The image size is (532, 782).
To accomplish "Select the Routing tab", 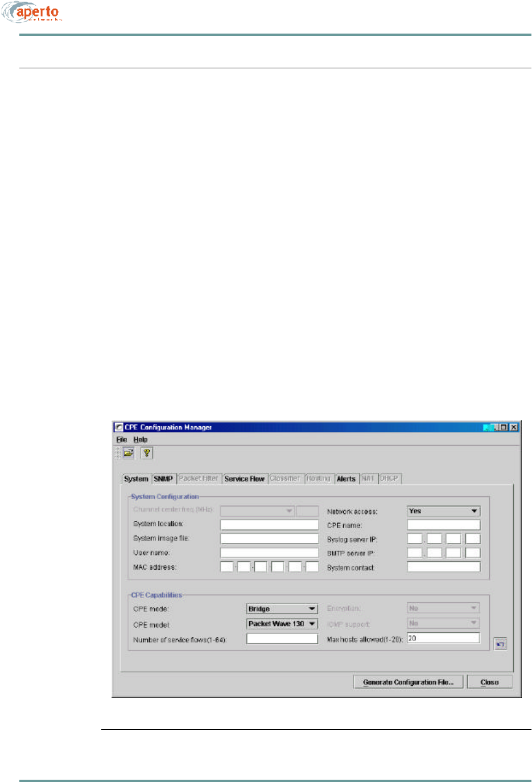I will 319,479.
